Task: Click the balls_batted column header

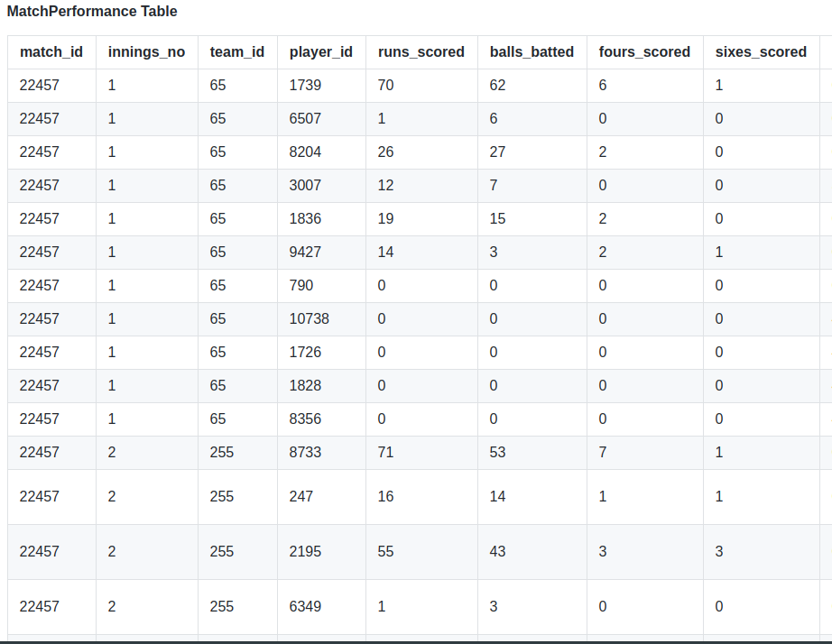Action: coord(532,52)
